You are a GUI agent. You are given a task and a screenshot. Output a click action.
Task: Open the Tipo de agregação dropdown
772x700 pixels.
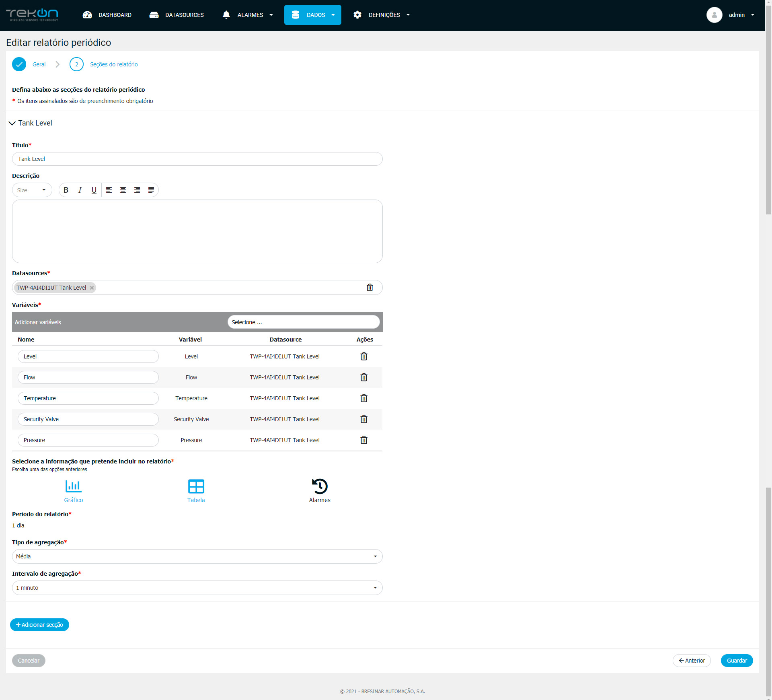pos(197,556)
